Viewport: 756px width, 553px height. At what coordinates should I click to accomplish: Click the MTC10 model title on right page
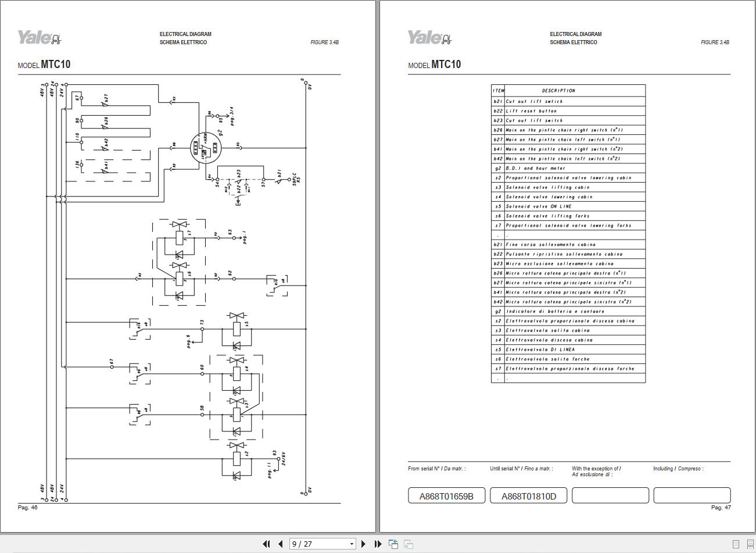[446, 65]
